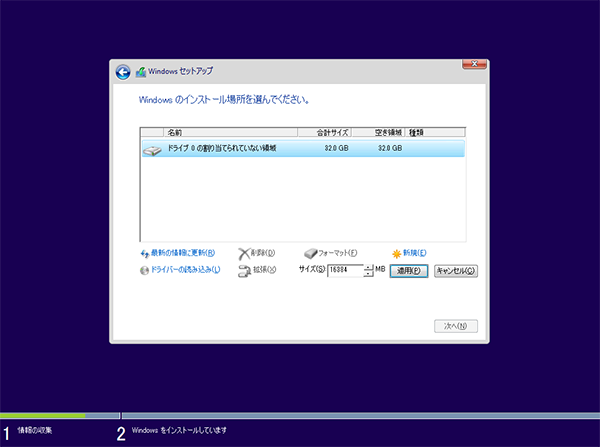
Task: Click the フォーマット(F) option
Action: coord(338,253)
